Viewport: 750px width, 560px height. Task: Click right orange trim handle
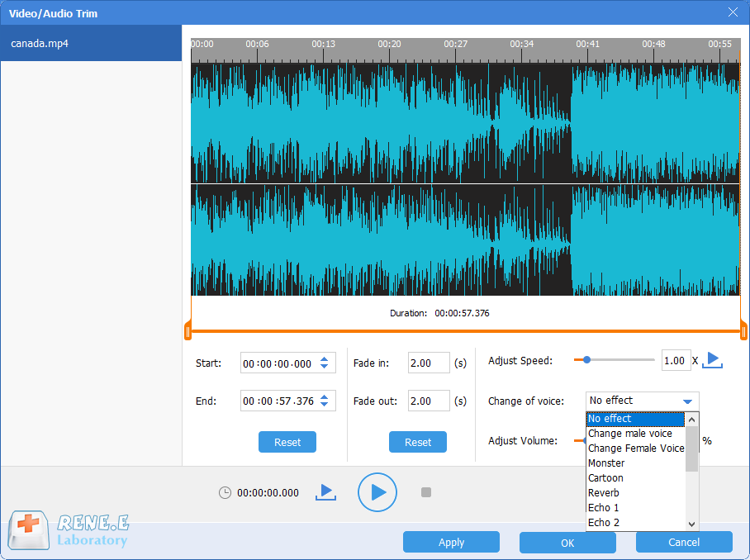pos(743,331)
